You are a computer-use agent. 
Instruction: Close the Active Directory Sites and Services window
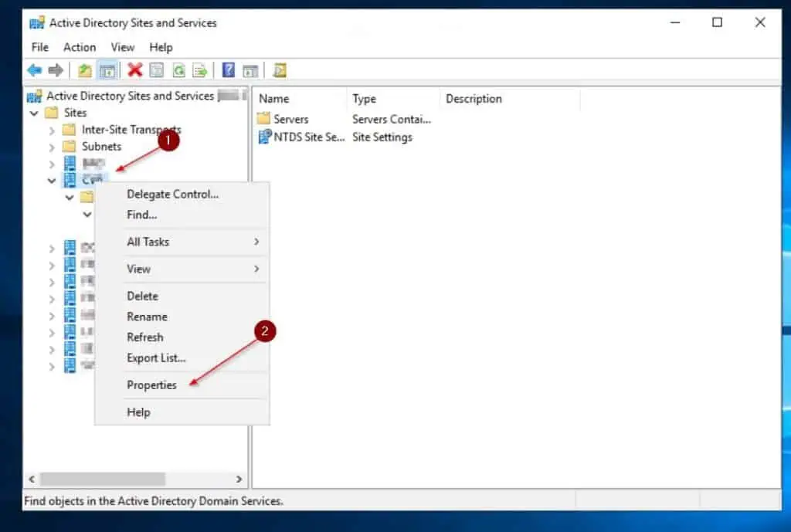tap(760, 22)
